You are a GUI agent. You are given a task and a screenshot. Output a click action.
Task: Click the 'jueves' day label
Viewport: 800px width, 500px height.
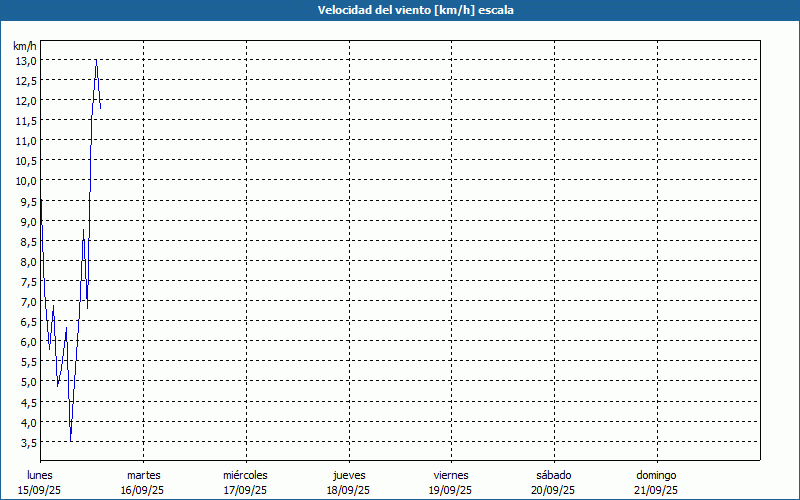(349, 476)
